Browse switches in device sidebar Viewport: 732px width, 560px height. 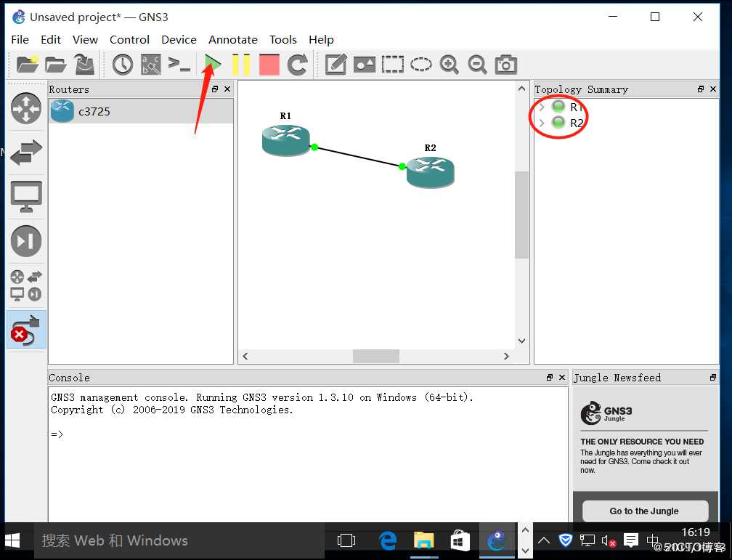tap(26, 153)
